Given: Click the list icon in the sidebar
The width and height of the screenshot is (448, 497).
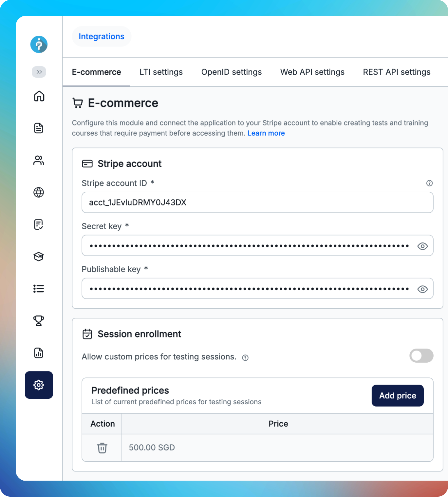Looking at the screenshot, I should (39, 289).
